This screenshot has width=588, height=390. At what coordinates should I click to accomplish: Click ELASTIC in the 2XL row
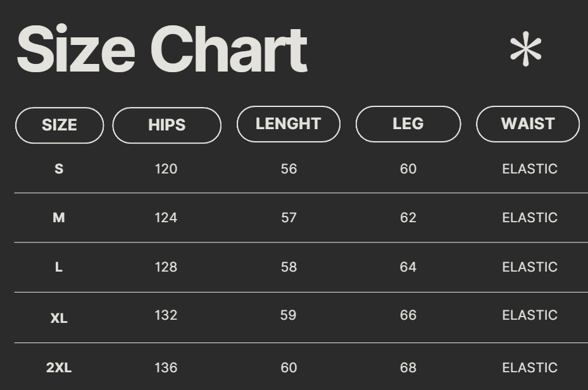[530, 368]
